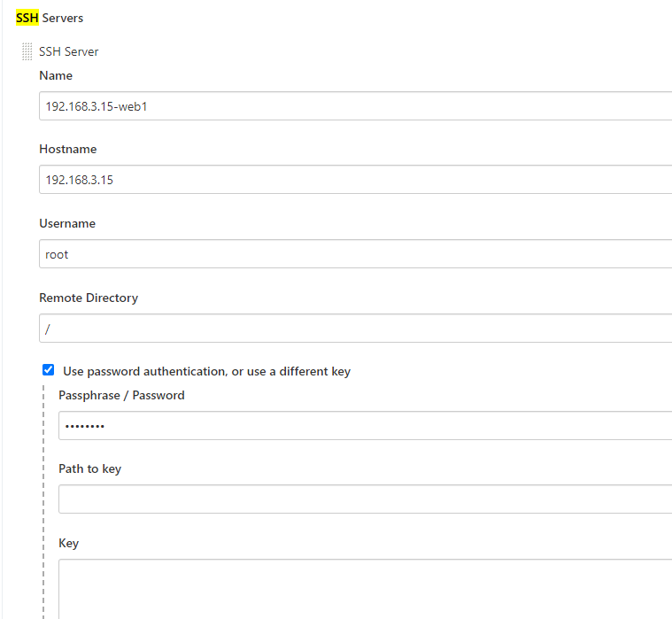672x619 pixels.
Task: Uncheck the Use password authentication checkbox
Action: [x=49, y=370]
